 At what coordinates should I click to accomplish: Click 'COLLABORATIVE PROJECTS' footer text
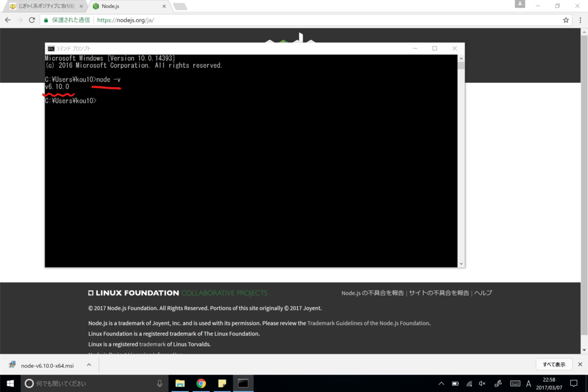click(225, 293)
